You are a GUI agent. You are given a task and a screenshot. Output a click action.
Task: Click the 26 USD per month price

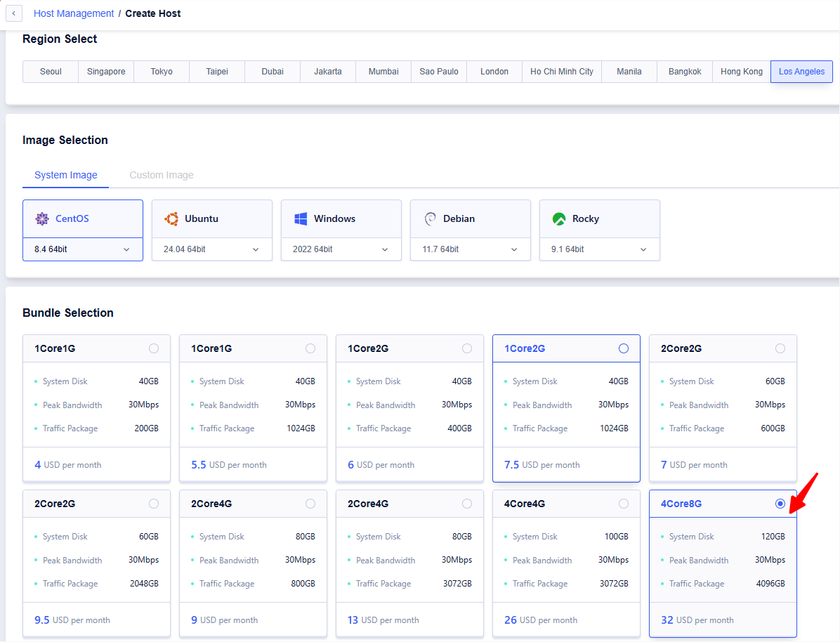[x=541, y=620]
